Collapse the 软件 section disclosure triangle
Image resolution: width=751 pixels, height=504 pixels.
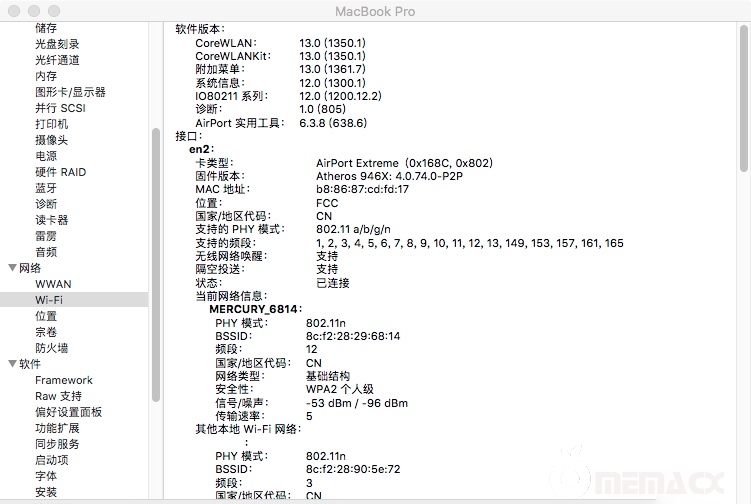12,364
